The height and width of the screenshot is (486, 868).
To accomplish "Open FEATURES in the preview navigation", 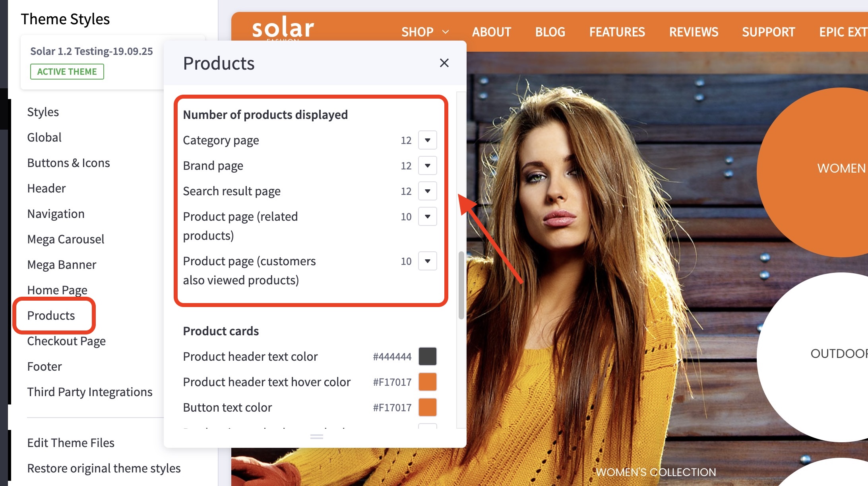I will (617, 32).
